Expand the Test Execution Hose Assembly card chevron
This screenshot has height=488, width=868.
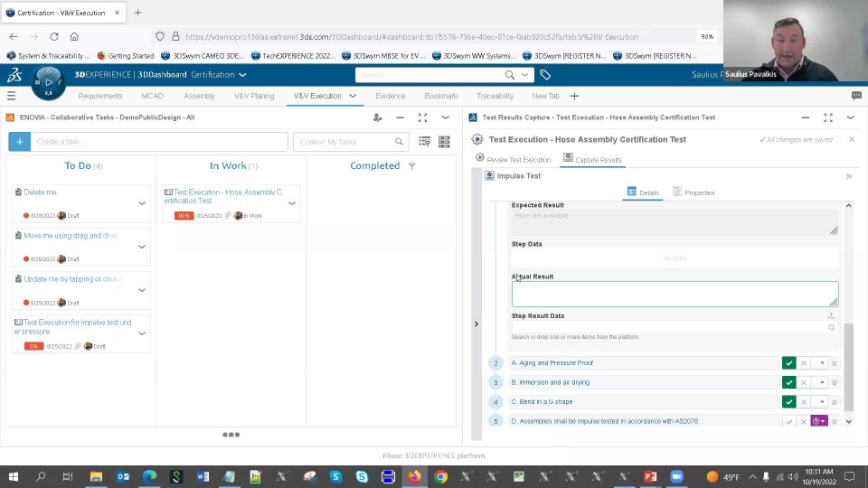coord(292,203)
